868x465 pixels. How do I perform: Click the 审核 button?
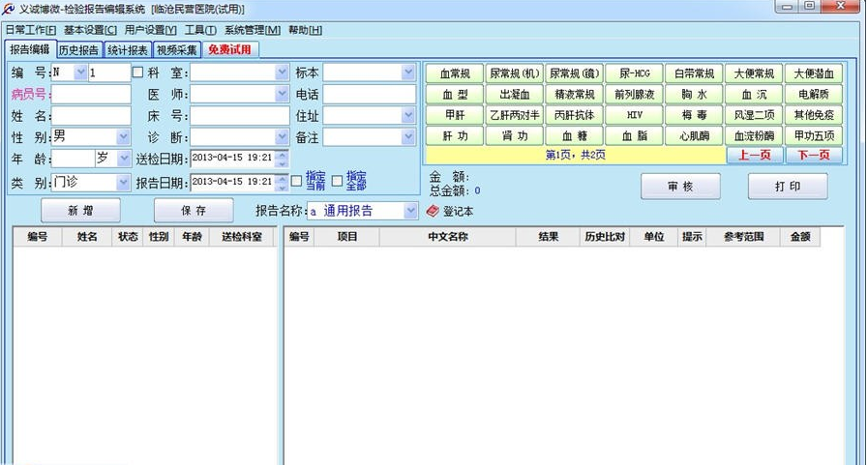[679, 187]
